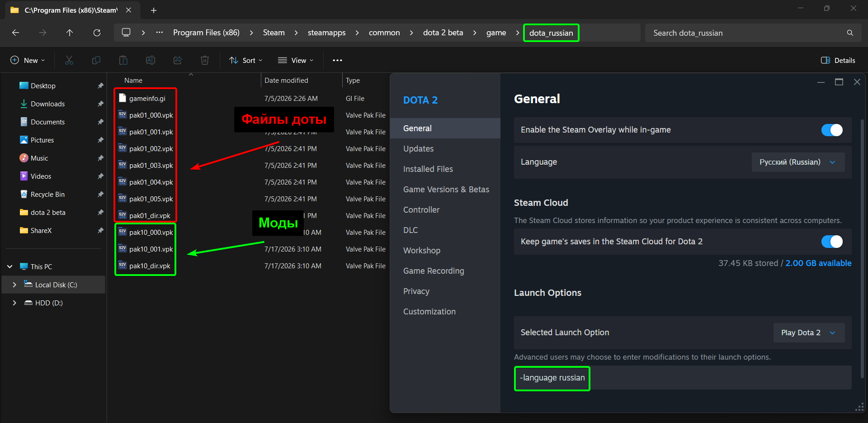868x423 pixels.
Task: Click the Cut scissors icon
Action: [x=69, y=60]
